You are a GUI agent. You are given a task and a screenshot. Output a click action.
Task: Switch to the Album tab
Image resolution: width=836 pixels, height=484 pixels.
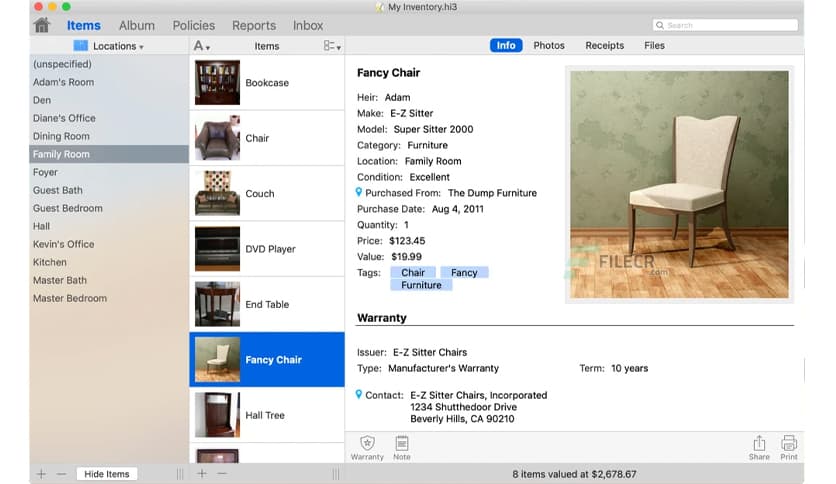click(137, 26)
